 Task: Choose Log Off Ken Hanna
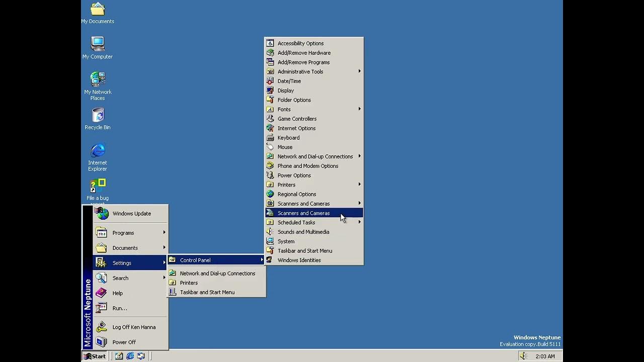[x=130, y=327]
